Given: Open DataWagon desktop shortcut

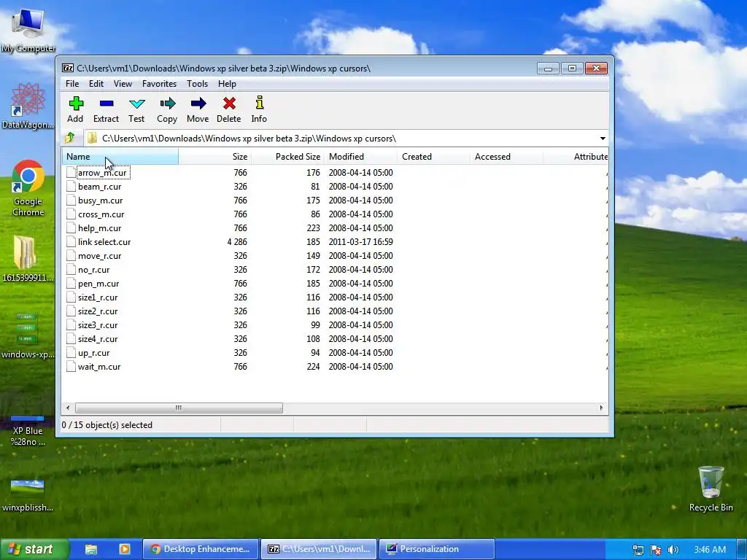Looking at the screenshot, I should 28,106.
